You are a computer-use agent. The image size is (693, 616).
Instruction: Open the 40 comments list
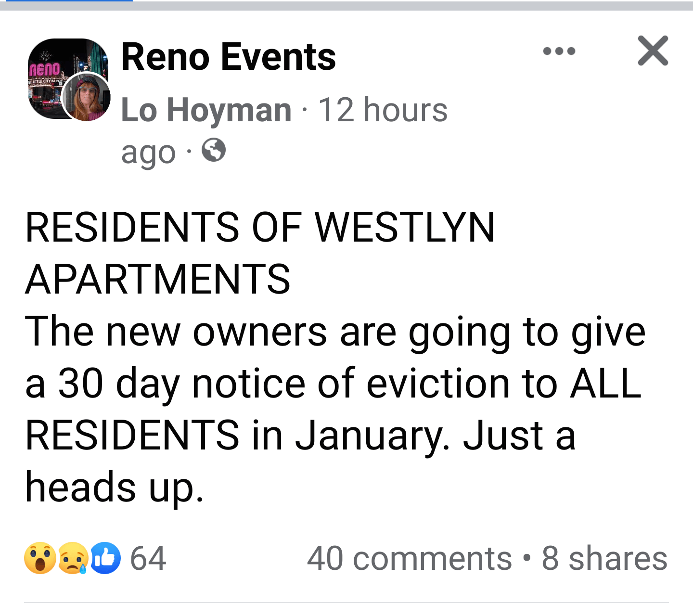point(407,558)
